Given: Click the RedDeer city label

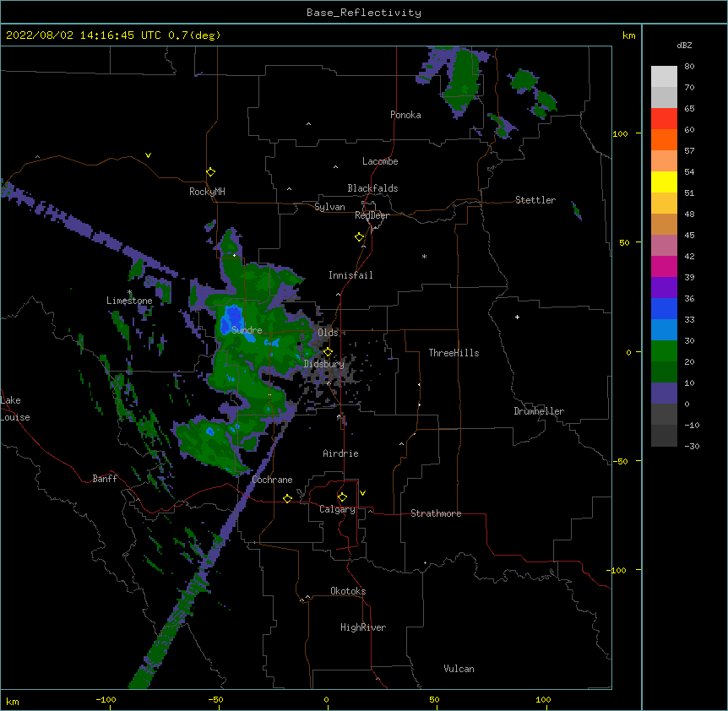Looking at the screenshot, I should [372, 215].
